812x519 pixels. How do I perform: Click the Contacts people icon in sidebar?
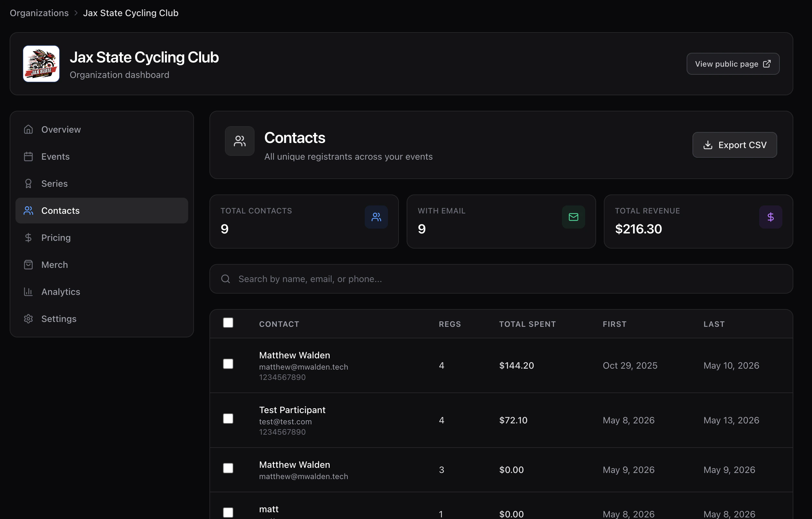[28, 211]
